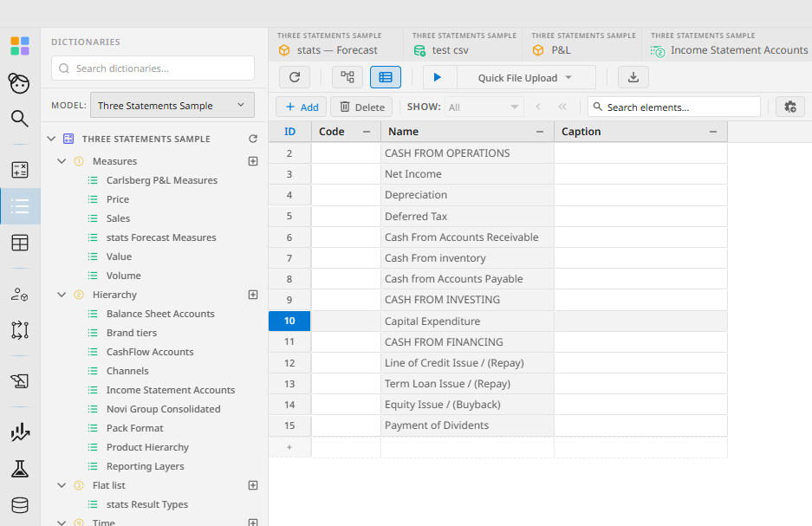Open stats Forecast Measures dictionary
Screen dimensions: 812x526
tap(161, 237)
